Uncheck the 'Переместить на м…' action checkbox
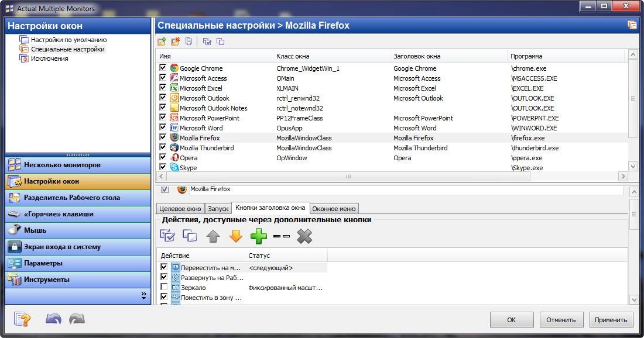The width and height of the screenshot is (644, 338). (164, 267)
